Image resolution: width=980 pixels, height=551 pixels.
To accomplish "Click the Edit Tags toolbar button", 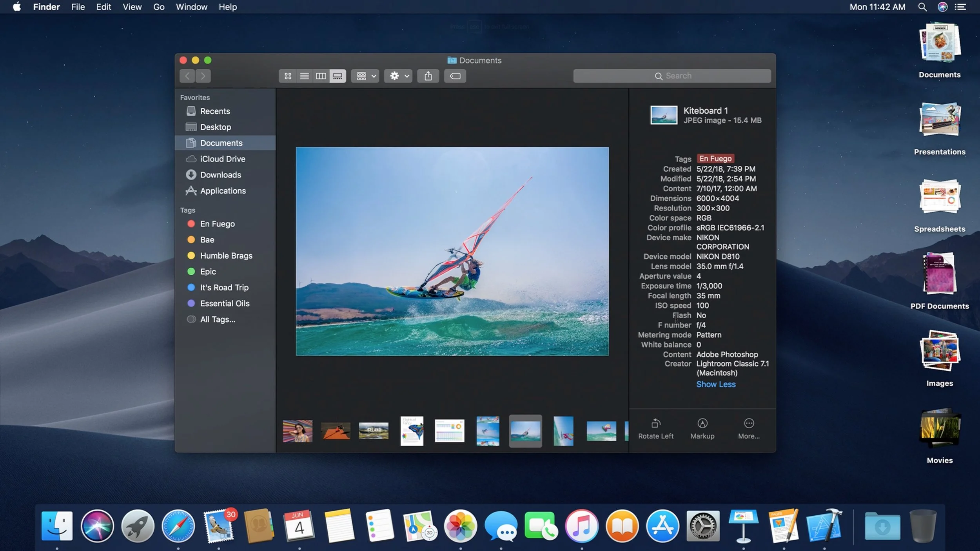I will click(455, 76).
